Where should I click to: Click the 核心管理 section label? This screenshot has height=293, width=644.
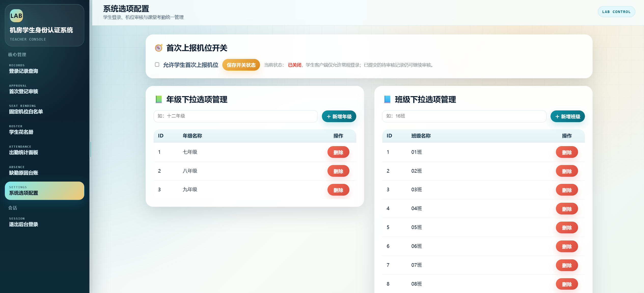click(x=17, y=55)
